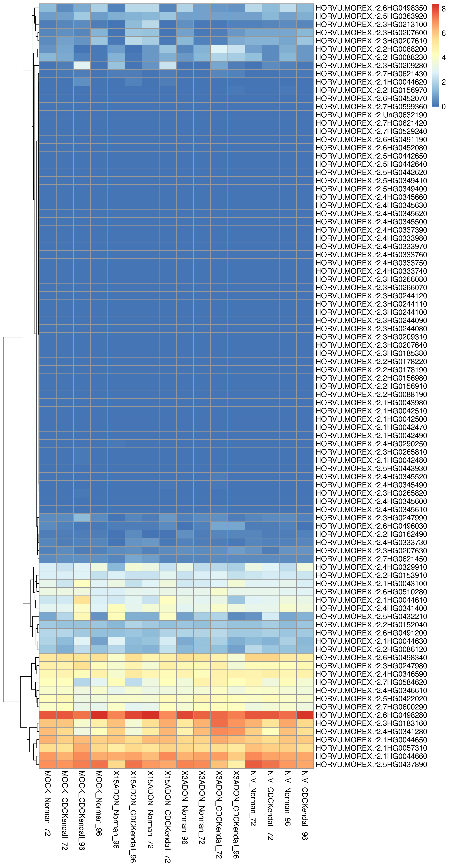The width and height of the screenshot is (455, 868).
Task: Click gene label HORVU.MOREX.r2.7HG0621430
Action: pyautogui.click(x=371, y=74)
